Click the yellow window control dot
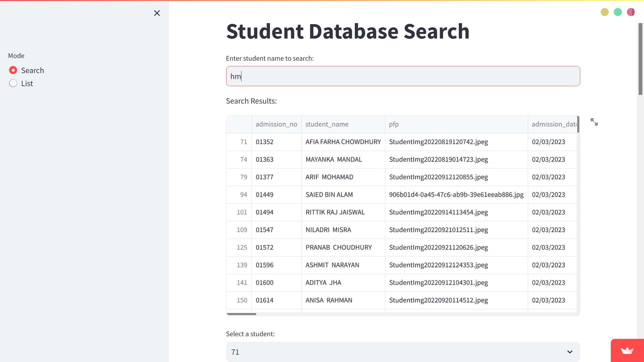 (604, 12)
